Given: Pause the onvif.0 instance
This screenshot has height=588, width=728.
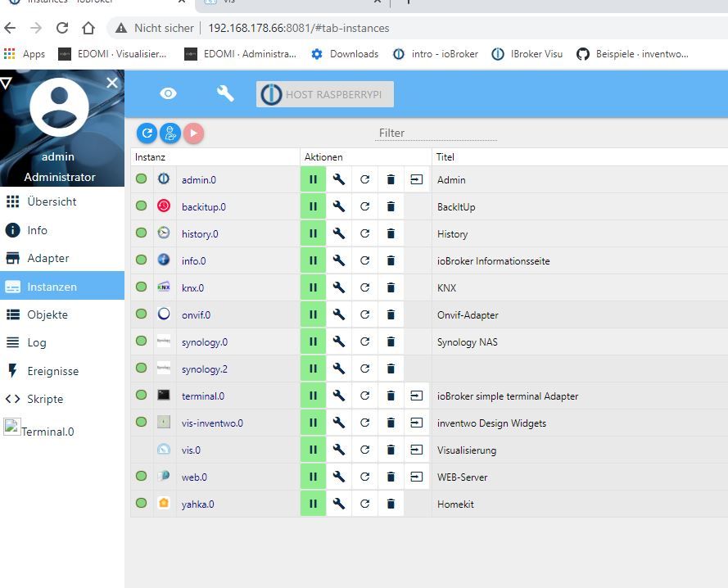Looking at the screenshot, I should coord(313,314).
